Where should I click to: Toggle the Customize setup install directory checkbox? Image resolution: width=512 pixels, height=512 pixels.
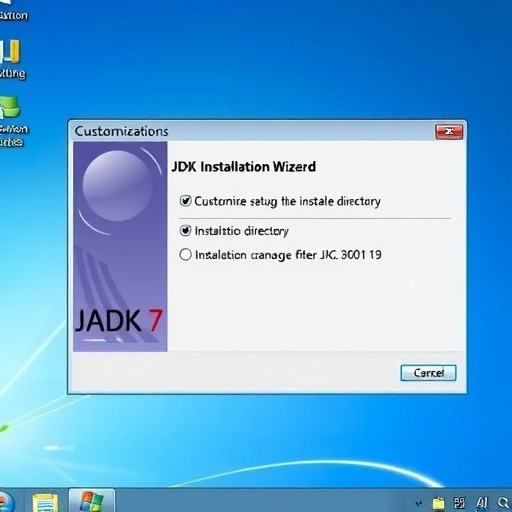point(185,201)
